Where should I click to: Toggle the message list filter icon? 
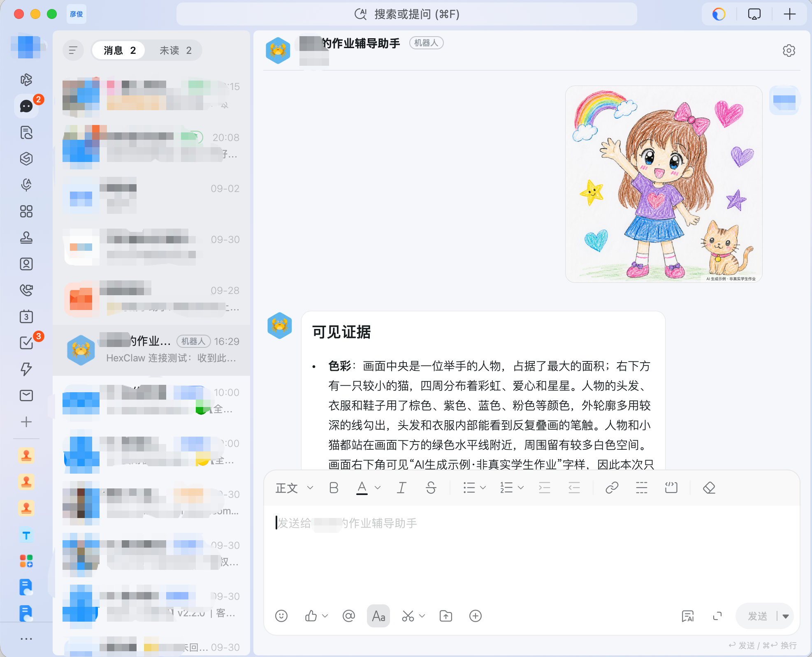pos(73,51)
